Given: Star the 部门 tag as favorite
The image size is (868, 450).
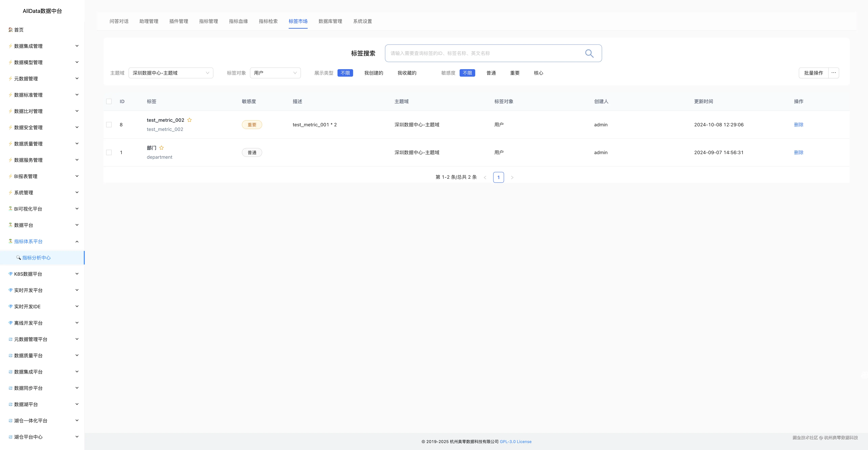Looking at the screenshot, I should [161, 148].
